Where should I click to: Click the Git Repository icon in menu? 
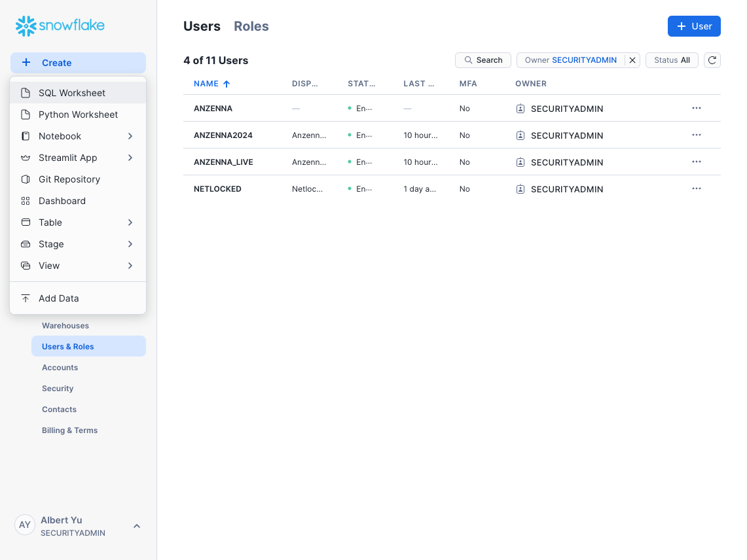tap(26, 179)
